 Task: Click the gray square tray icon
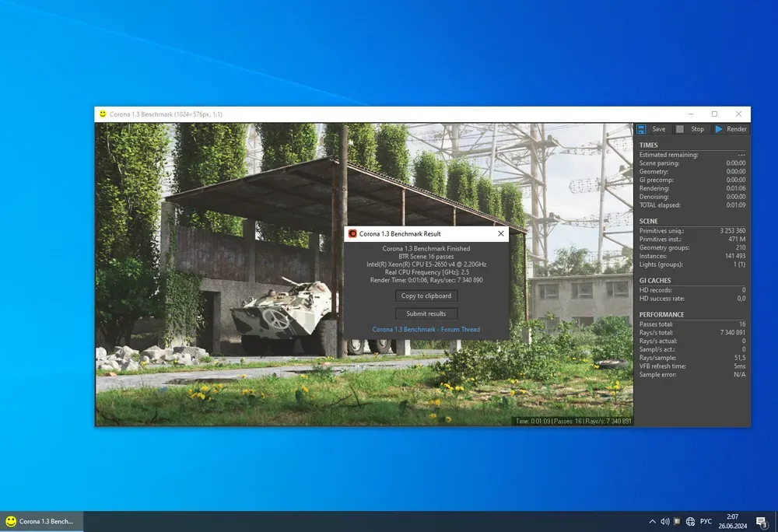pos(677,521)
